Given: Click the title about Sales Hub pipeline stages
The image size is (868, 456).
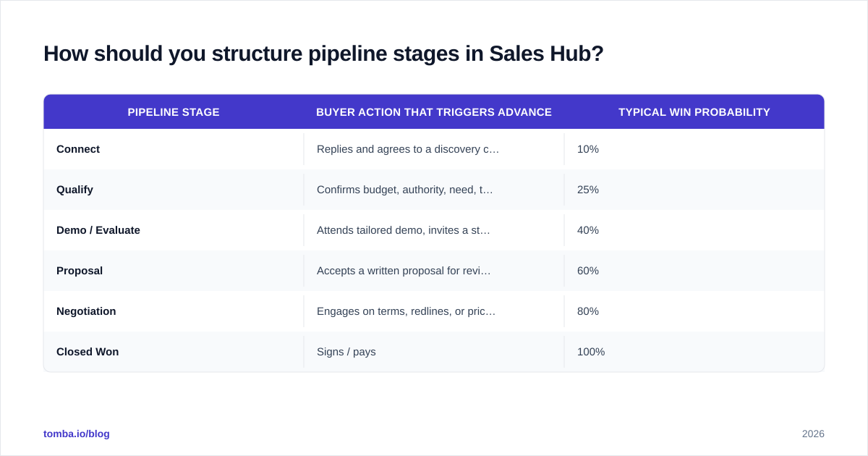Looking at the screenshot, I should click(x=323, y=54).
